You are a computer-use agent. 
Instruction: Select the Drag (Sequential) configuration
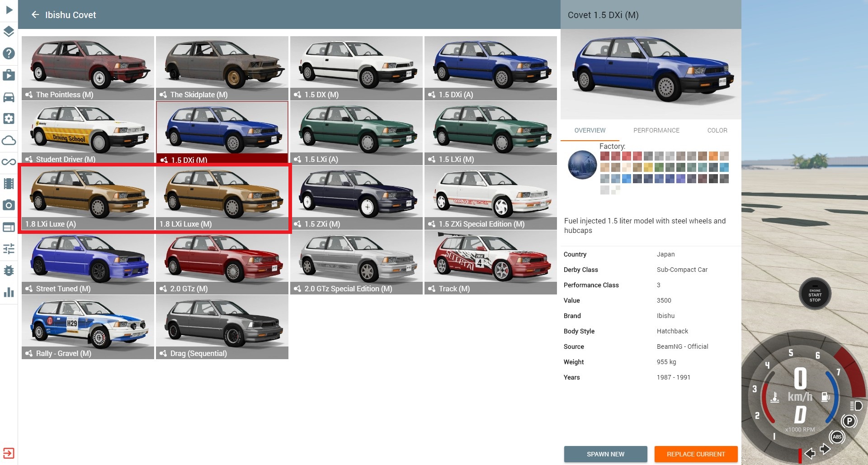pyautogui.click(x=222, y=327)
